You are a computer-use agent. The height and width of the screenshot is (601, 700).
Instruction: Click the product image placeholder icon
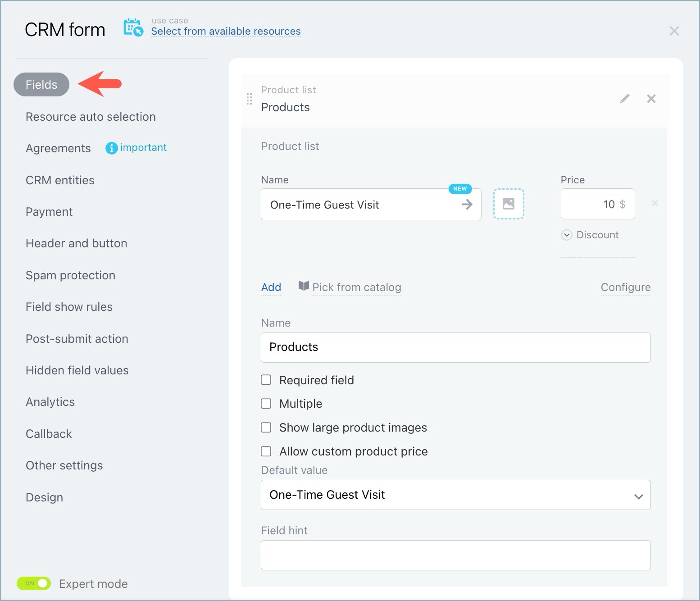[508, 204]
